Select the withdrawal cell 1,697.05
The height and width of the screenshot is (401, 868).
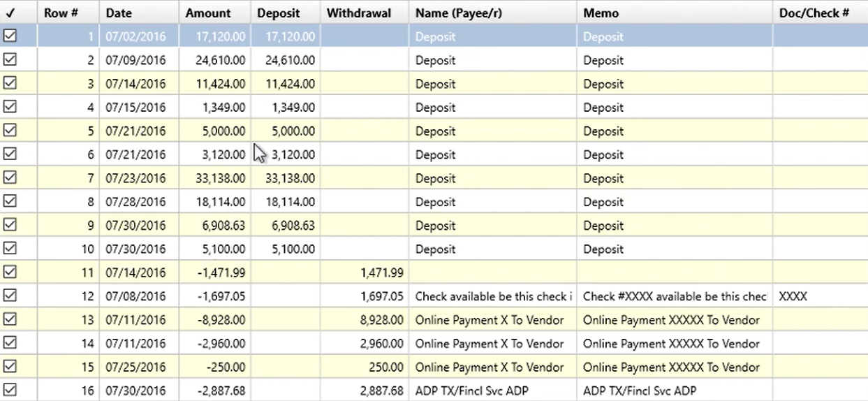coord(365,296)
